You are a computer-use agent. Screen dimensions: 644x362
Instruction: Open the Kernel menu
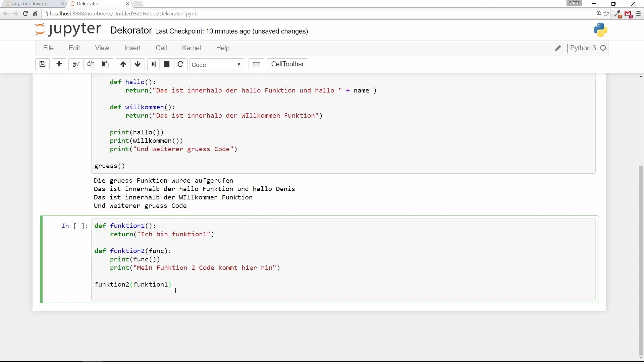(192, 48)
